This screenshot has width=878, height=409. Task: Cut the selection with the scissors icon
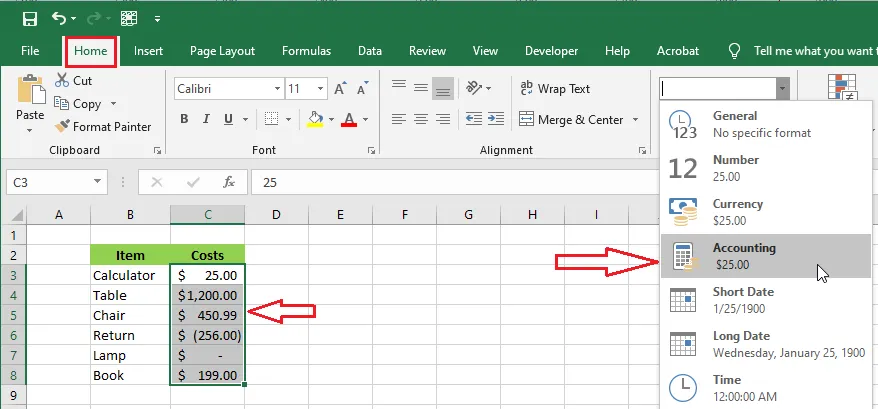[x=62, y=80]
